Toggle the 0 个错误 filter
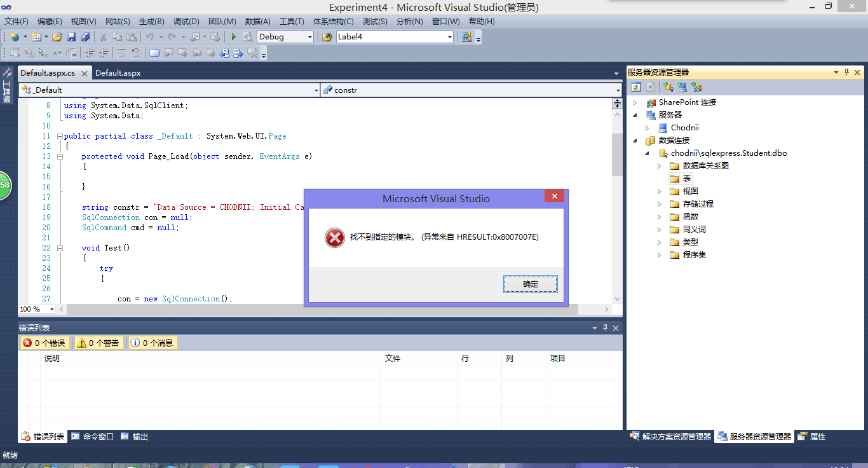The width and height of the screenshot is (868, 468). click(x=44, y=343)
